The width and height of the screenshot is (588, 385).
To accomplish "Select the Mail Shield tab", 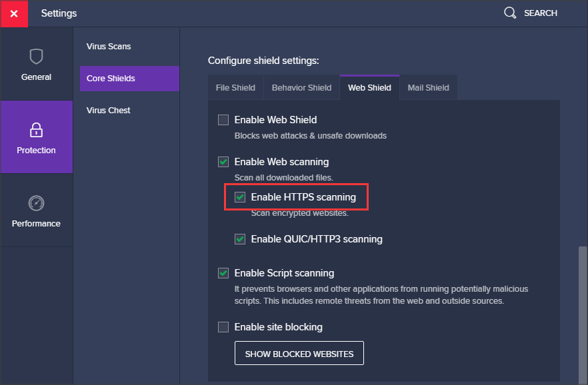I will (428, 88).
